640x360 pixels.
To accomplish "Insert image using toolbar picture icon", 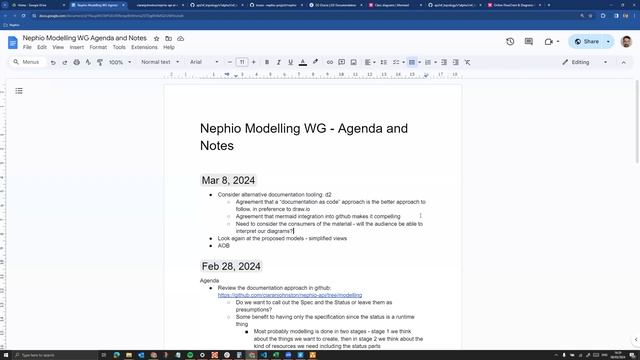I will 353,62.
